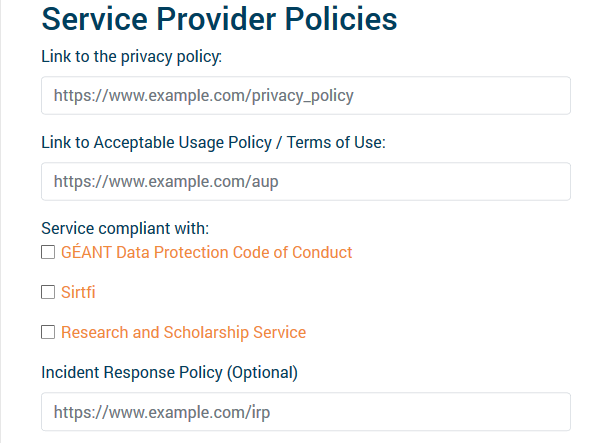Click the 'Incident Response Policy' label text
Screen dimensions: 611x443
[x=131, y=373]
